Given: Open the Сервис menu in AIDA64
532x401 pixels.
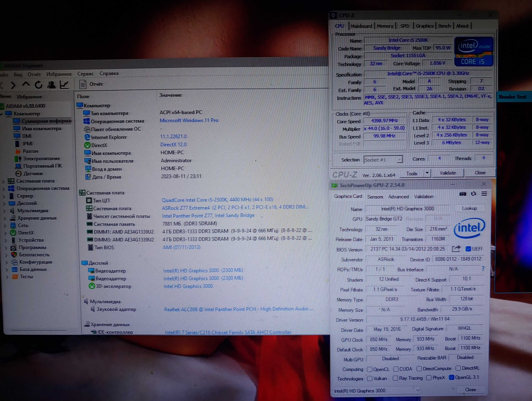Looking at the screenshot, I should (85, 74).
